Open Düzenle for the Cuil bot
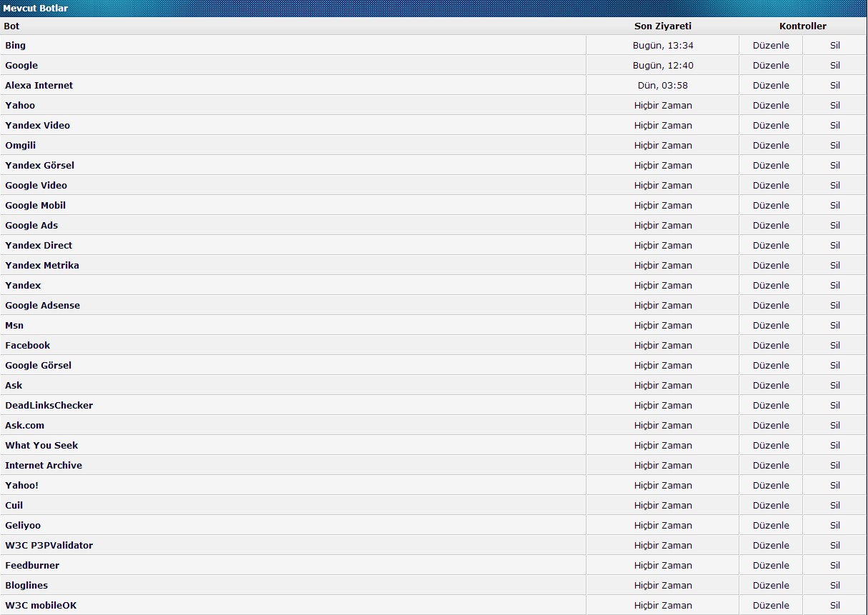Screen dimensions: 868x615 tap(771, 505)
